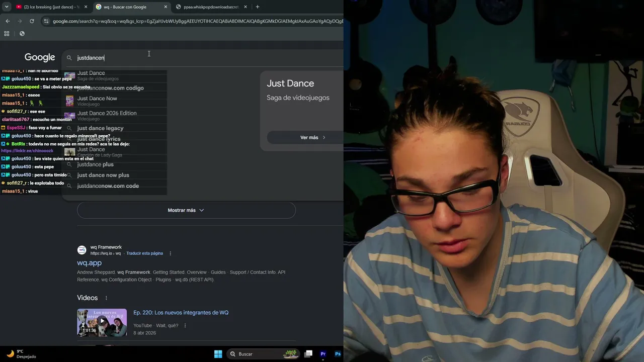Go forward to the next page
This screenshot has width=644, height=362.
[x=20, y=21]
